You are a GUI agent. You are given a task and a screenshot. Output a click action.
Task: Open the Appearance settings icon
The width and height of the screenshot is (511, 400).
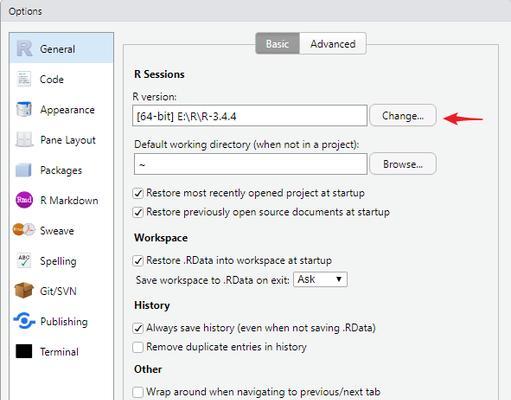24,109
